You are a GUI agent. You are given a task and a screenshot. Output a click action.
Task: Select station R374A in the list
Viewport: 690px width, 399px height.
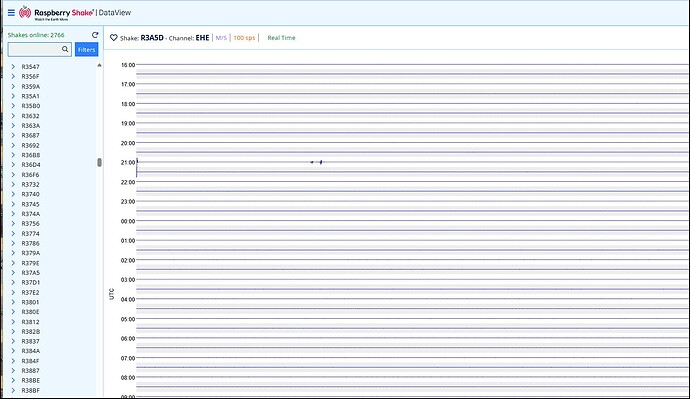30,214
